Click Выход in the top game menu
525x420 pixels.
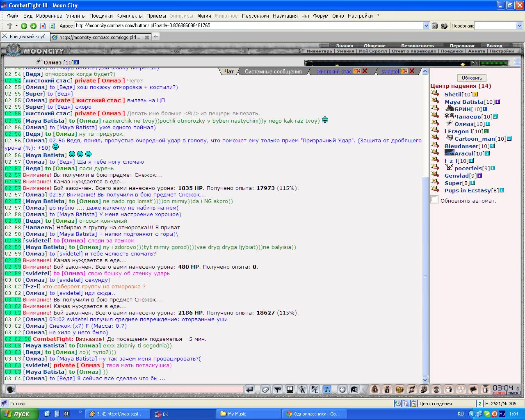point(494,46)
